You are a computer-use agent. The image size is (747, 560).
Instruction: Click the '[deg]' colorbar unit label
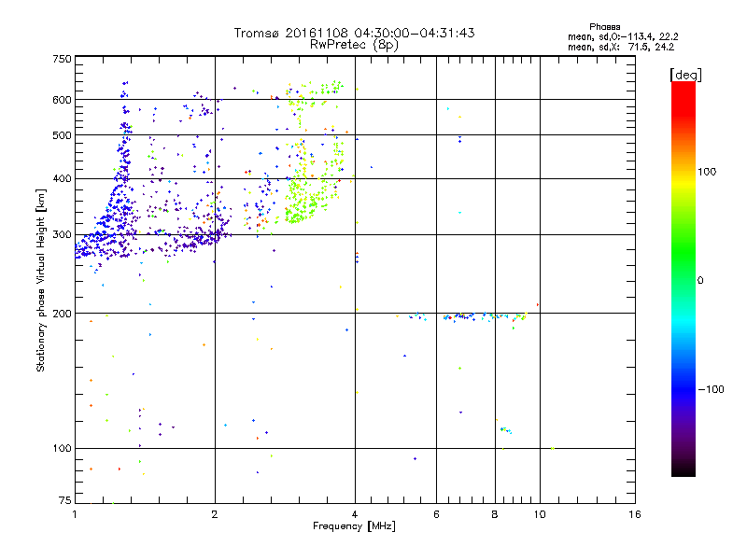[x=685, y=76]
